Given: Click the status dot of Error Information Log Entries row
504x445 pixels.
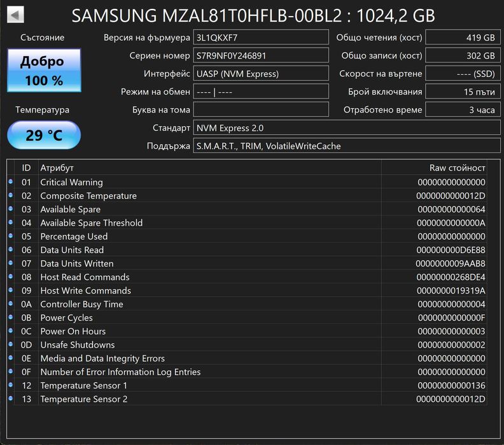Looking at the screenshot, I should tap(11, 371).
